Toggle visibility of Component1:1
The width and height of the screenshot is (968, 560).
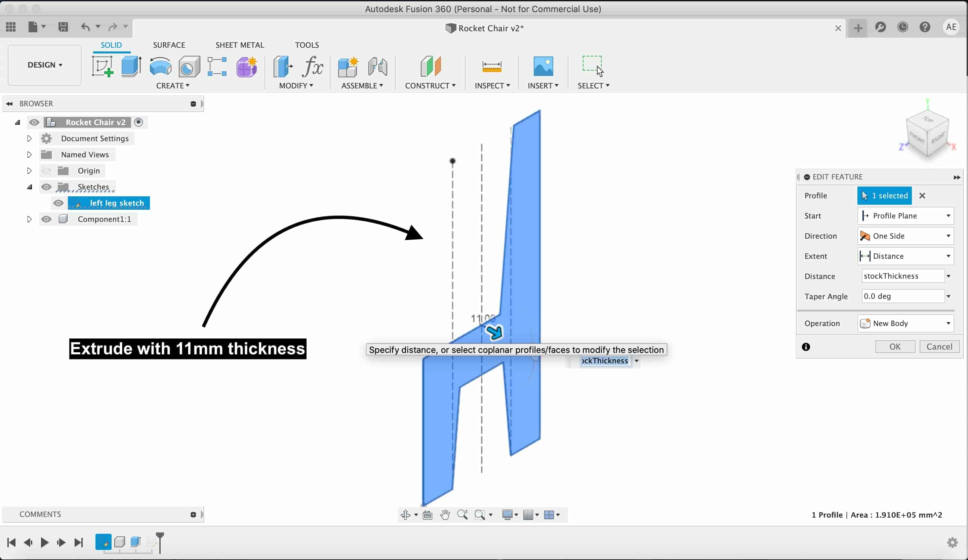tap(46, 219)
